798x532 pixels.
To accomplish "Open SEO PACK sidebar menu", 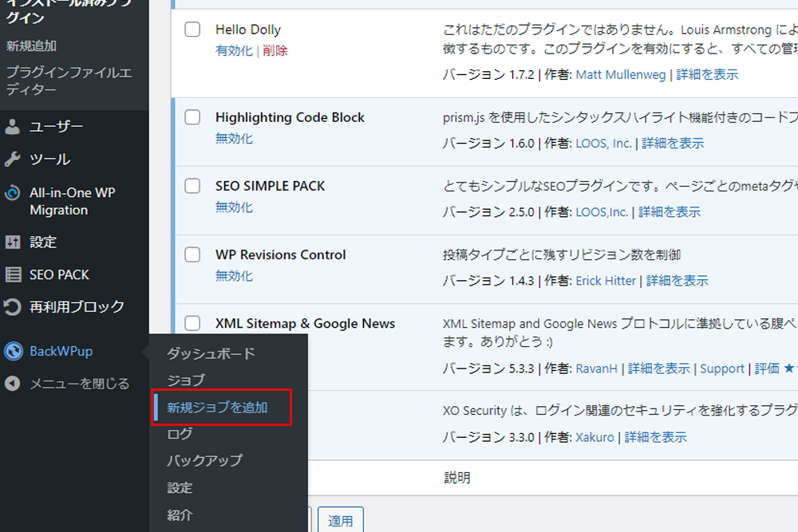I will pyautogui.click(x=59, y=274).
